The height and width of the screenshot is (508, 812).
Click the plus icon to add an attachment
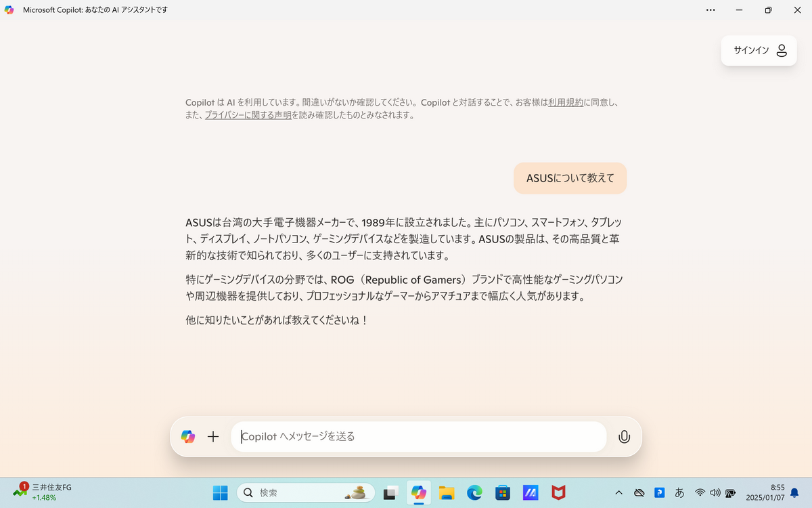pyautogui.click(x=213, y=437)
